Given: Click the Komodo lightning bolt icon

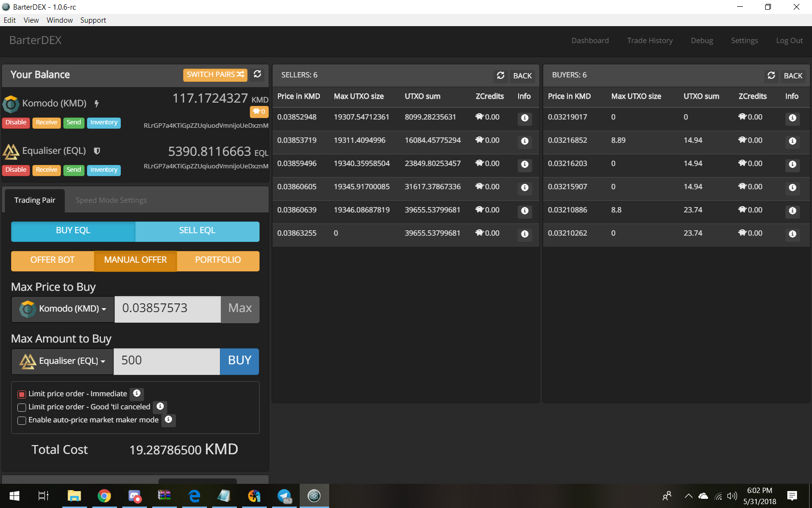Looking at the screenshot, I should [x=97, y=103].
